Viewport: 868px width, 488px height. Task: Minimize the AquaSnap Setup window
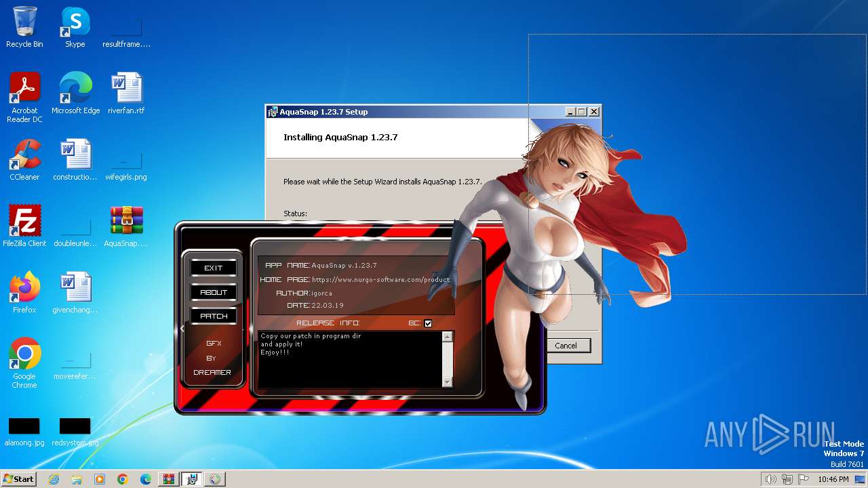(x=570, y=112)
